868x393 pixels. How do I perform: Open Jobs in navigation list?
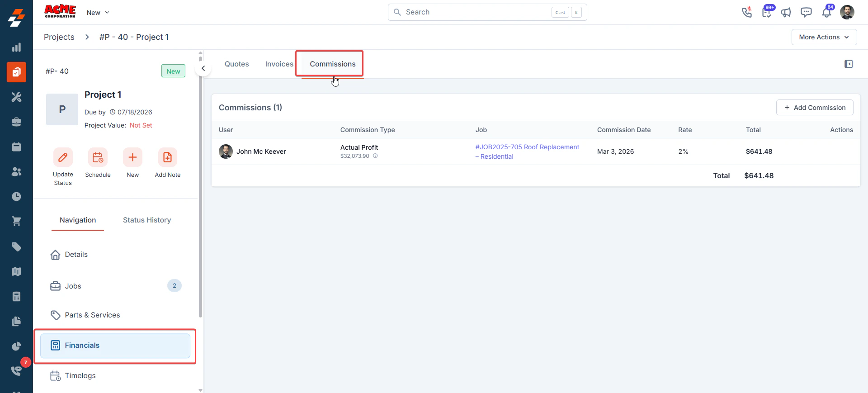115,286
